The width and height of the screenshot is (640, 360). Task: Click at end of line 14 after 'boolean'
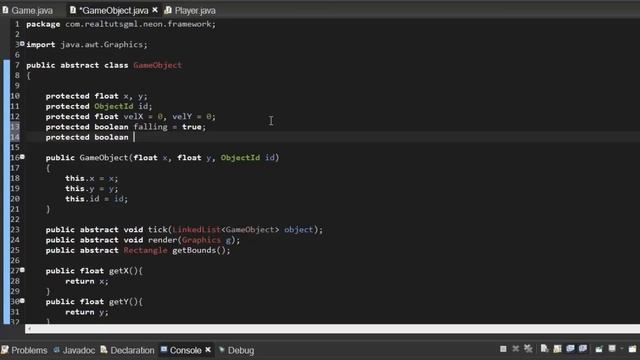(x=134, y=137)
